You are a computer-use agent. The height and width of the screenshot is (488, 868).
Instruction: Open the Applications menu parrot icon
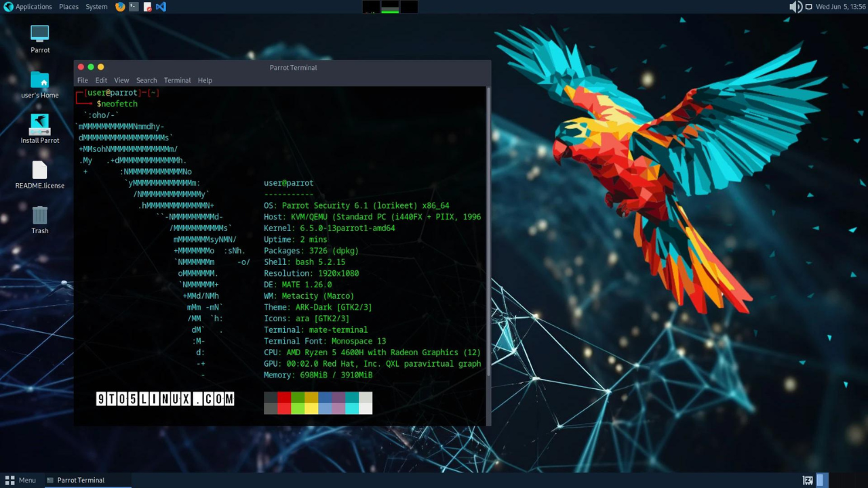click(7, 7)
